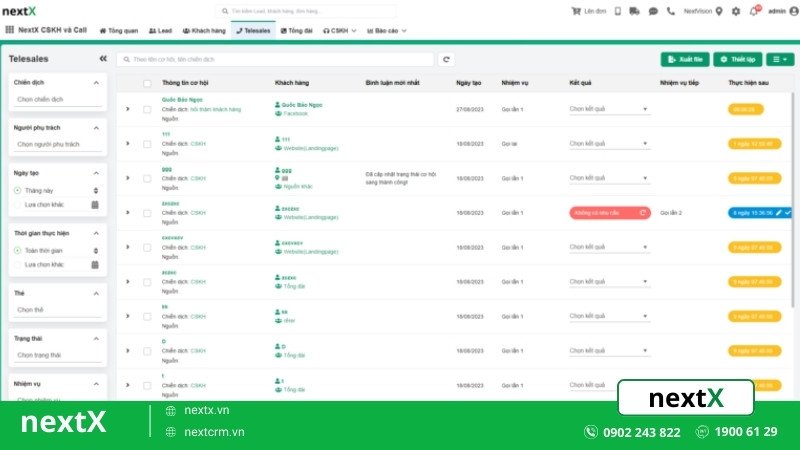
Task: Open the CSKH menu
Action: tap(339, 31)
